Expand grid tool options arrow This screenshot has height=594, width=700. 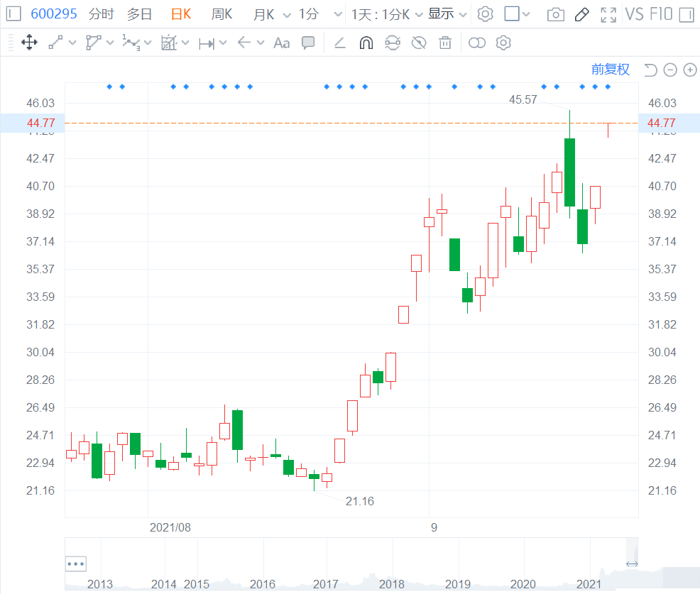[x=186, y=43]
